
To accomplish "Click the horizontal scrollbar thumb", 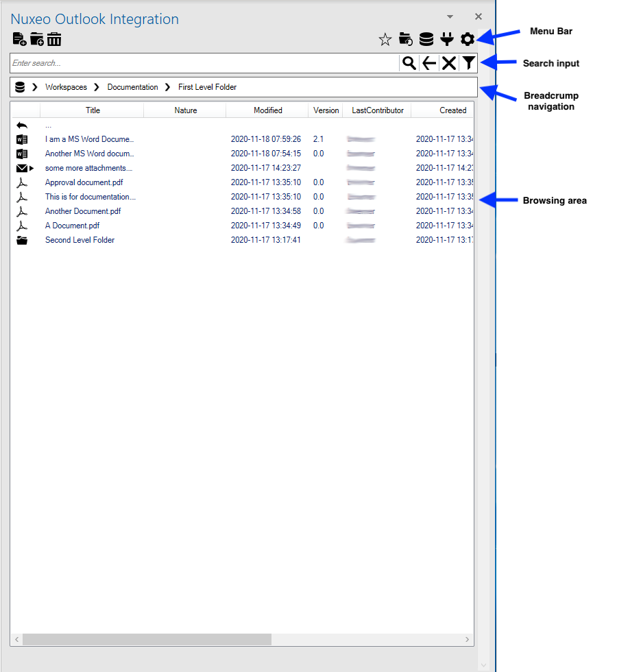I will [147, 639].
